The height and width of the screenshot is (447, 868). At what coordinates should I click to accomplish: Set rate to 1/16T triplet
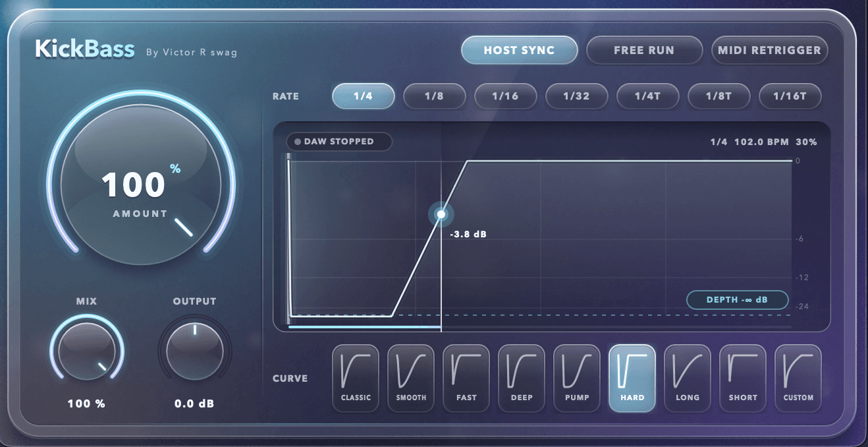click(x=790, y=96)
